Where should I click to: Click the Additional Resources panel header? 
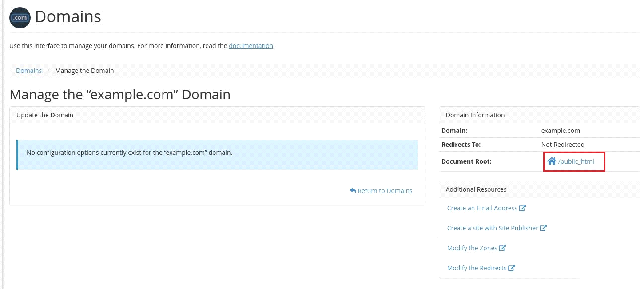(x=476, y=189)
